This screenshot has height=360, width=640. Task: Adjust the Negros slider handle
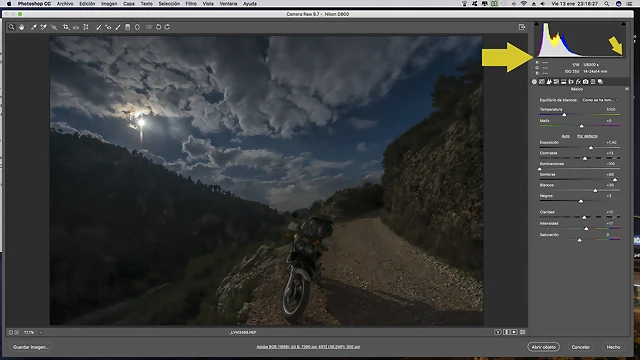tap(581, 201)
